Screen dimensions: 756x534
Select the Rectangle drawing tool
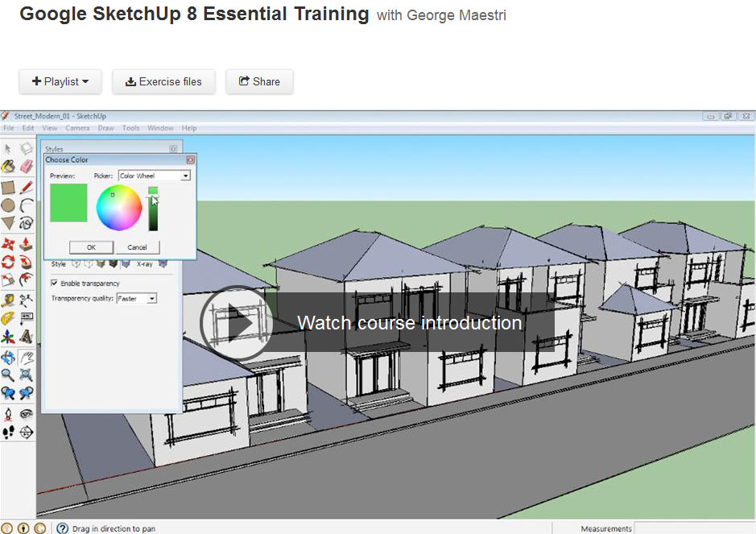(8, 187)
